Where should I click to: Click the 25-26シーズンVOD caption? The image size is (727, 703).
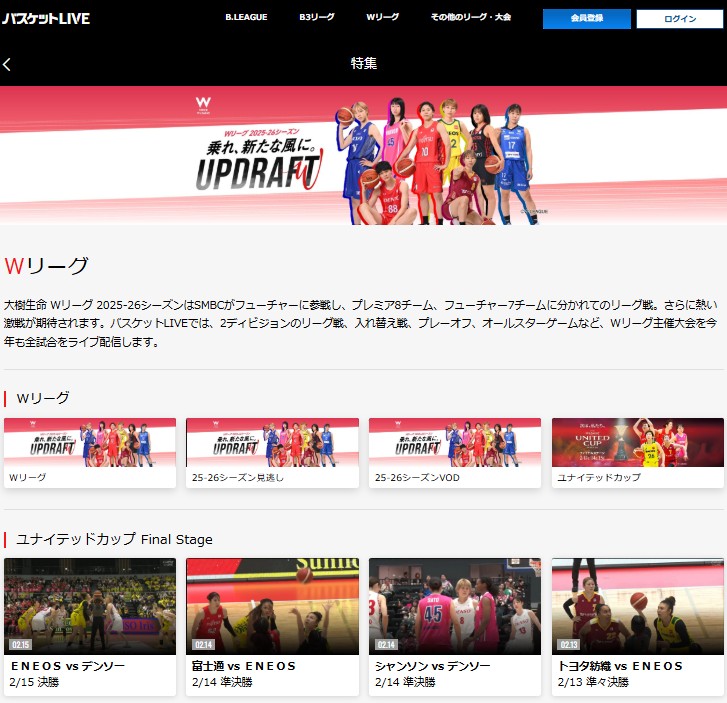417,477
